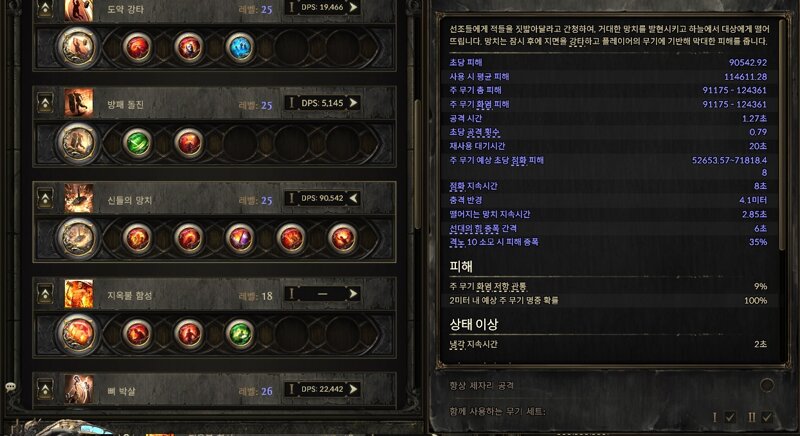Select the green support gem under 방패 돌진
Viewport: 800px width, 436px height.
click(x=137, y=143)
